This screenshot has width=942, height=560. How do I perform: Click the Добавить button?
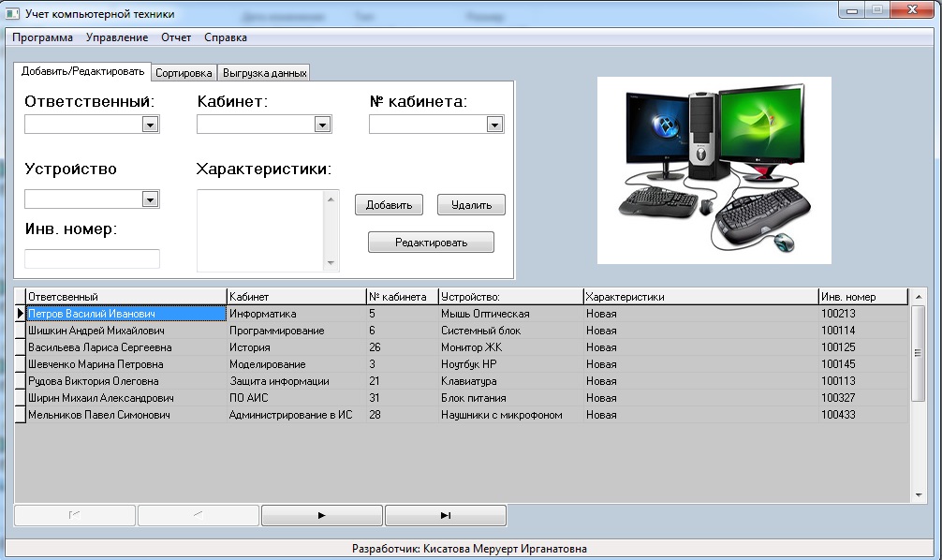click(389, 205)
